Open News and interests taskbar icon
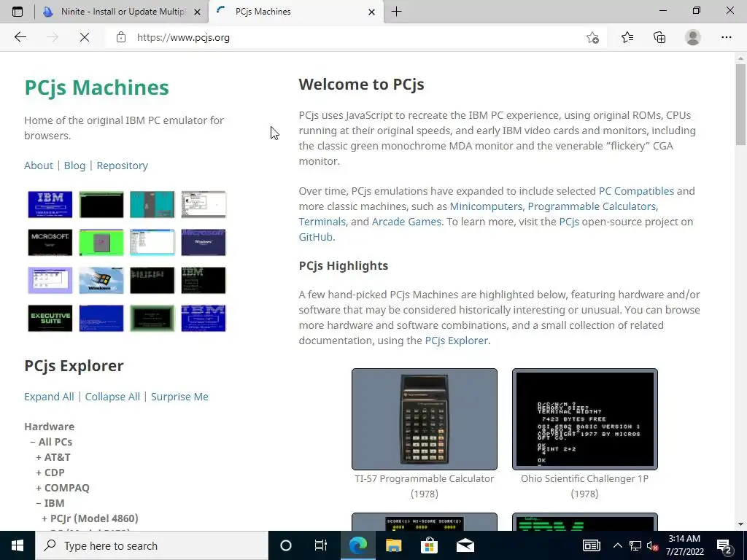This screenshot has height=560, width=747. click(x=591, y=545)
